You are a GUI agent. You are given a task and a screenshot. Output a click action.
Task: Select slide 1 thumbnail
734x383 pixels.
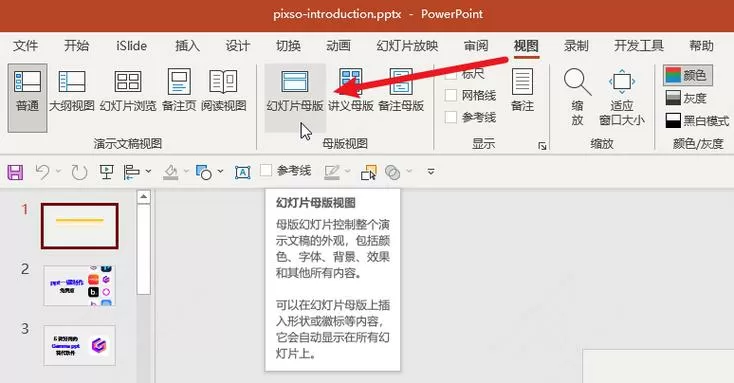pos(80,226)
